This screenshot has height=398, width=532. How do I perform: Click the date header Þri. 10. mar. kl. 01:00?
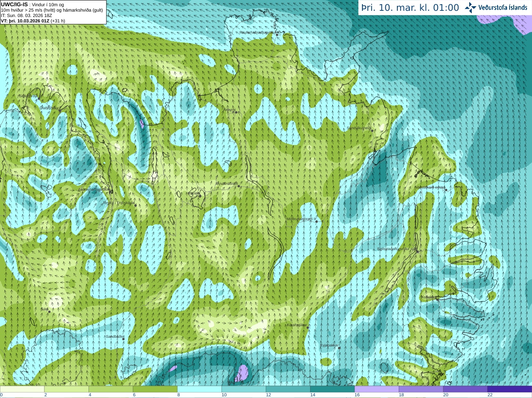410,7
